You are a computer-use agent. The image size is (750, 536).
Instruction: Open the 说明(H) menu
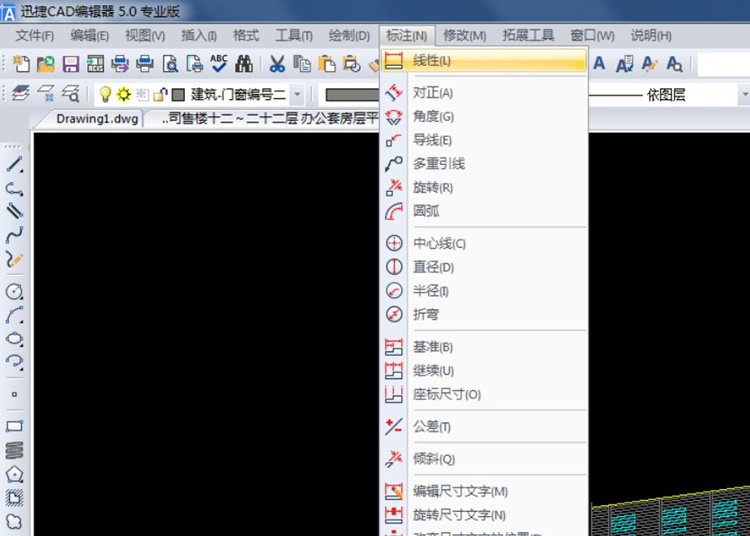(651, 35)
